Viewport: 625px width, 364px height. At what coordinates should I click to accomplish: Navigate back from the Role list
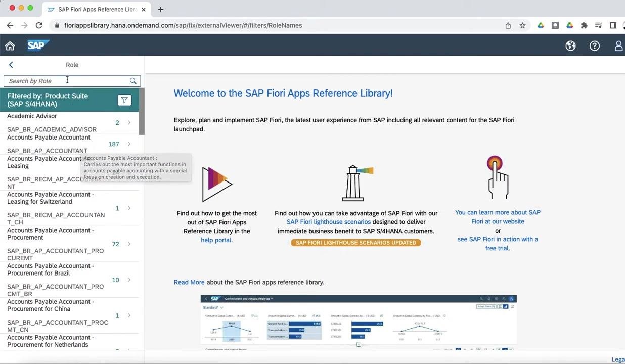pyautogui.click(x=11, y=65)
